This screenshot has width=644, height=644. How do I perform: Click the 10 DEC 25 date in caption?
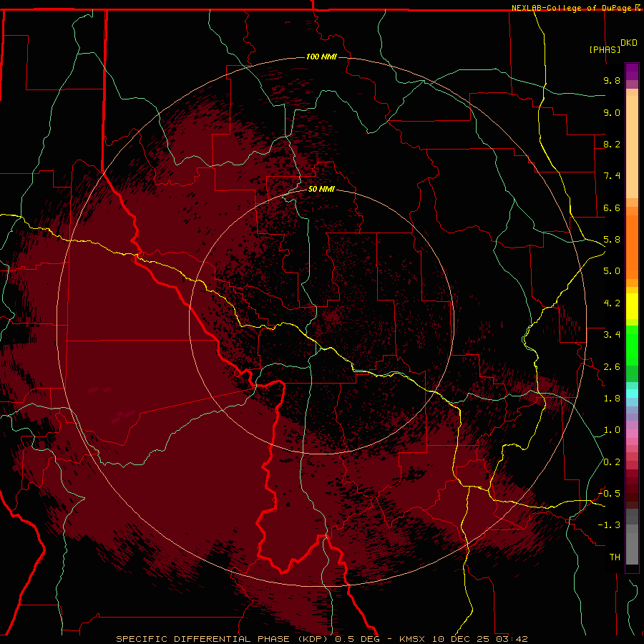pyautogui.click(x=460, y=639)
